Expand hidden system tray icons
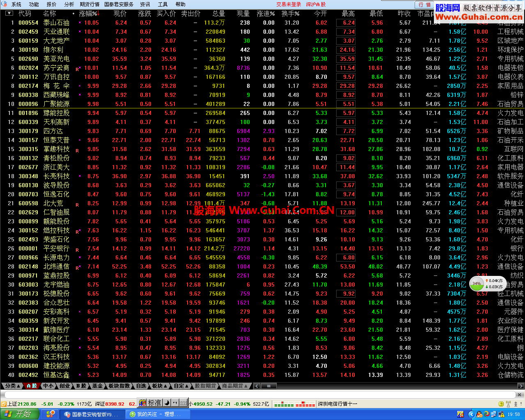The image size is (525, 420). (x=471, y=414)
